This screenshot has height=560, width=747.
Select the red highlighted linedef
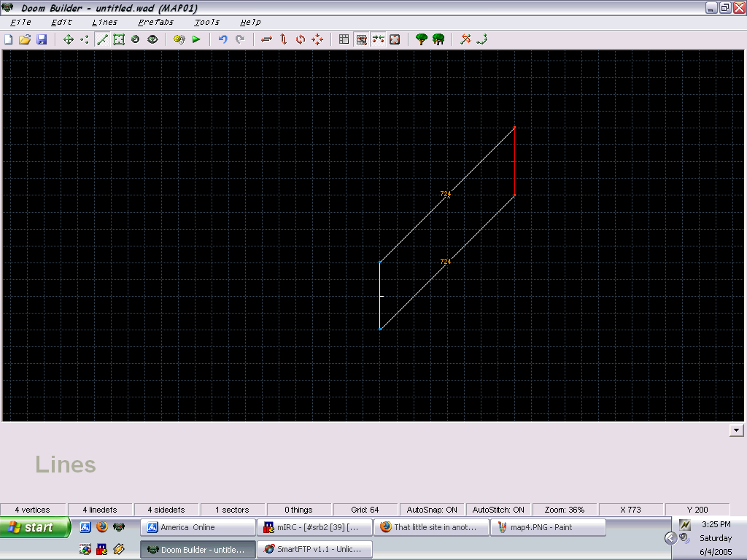(514, 161)
